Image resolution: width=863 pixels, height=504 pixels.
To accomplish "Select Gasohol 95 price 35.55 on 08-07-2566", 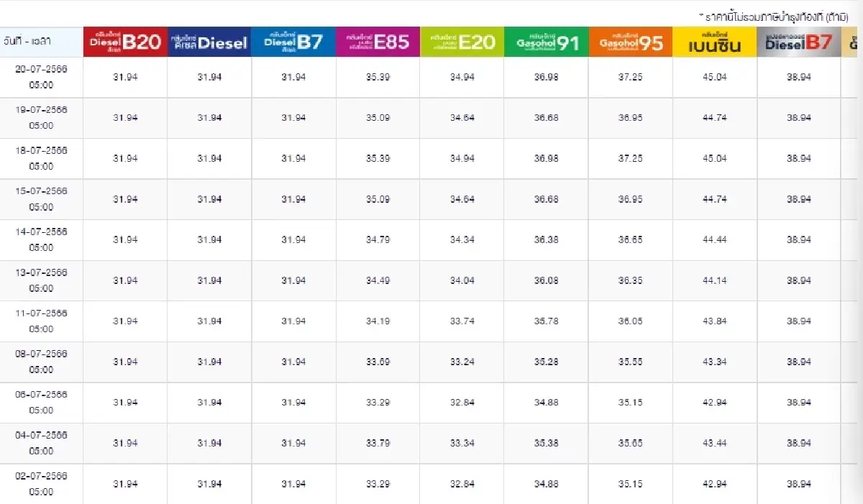I will [x=631, y=362].
